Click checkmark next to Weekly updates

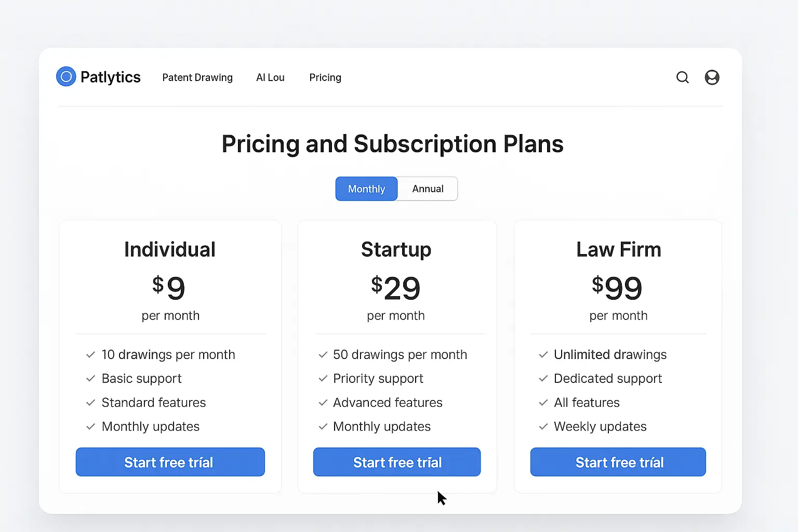[543, 427]
